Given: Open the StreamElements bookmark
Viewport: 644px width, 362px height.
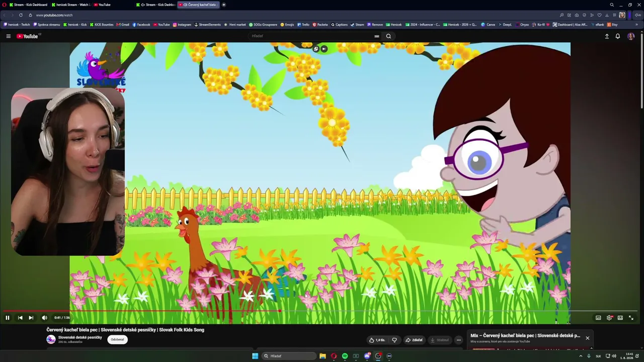Looking at the screenshot, I should pos(207,24).
